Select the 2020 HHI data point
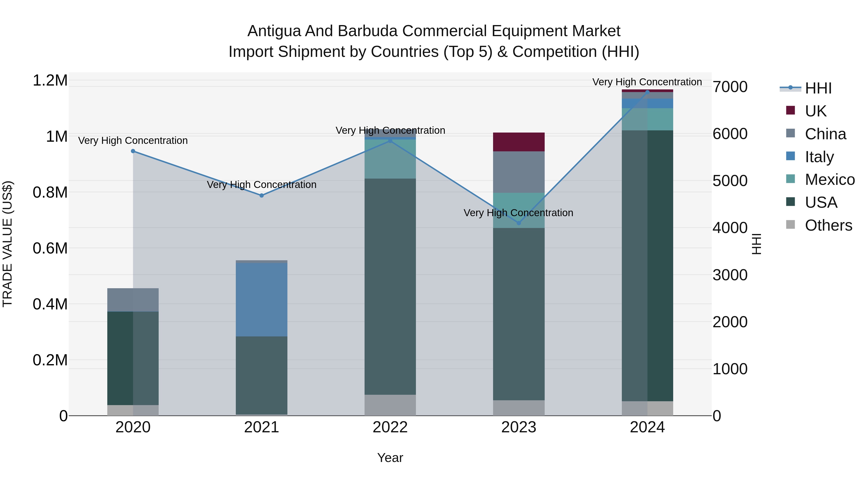 (x=133, y=151)
